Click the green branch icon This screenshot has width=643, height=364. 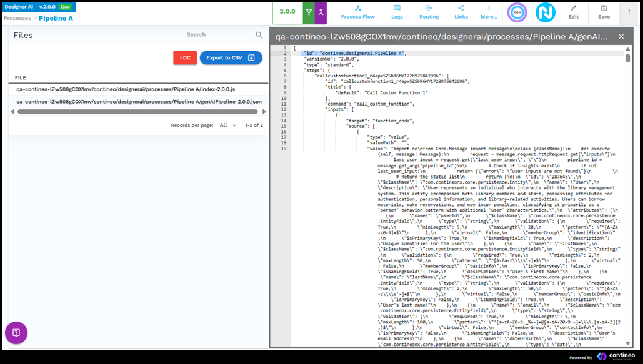click(x=308, y=12)
